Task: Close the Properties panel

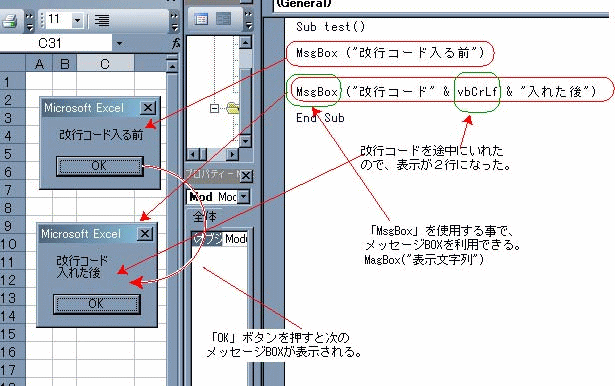Action: 246,176
